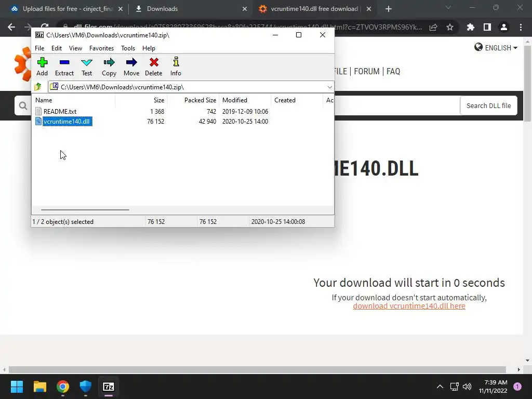
Task: Sort by the Name column header
Action: 74,100
